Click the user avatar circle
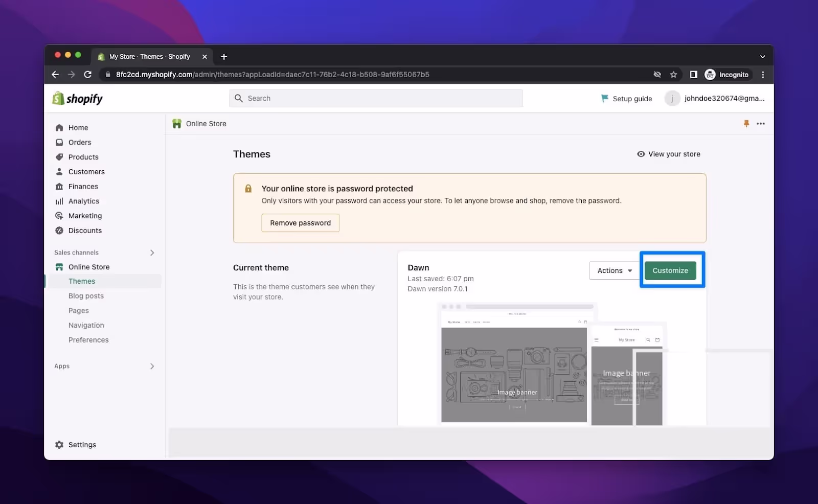This screenshot has height=504, width=818. tap(672, 98)
